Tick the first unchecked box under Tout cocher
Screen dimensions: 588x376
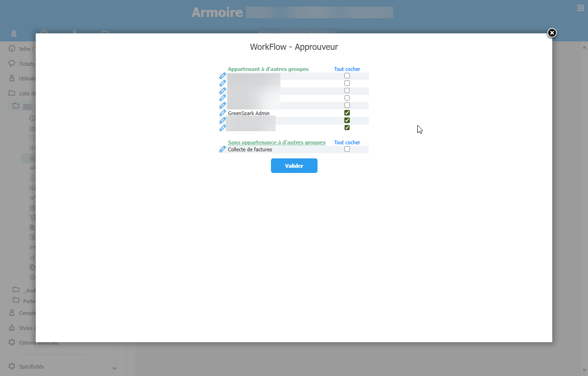(347, 76)
